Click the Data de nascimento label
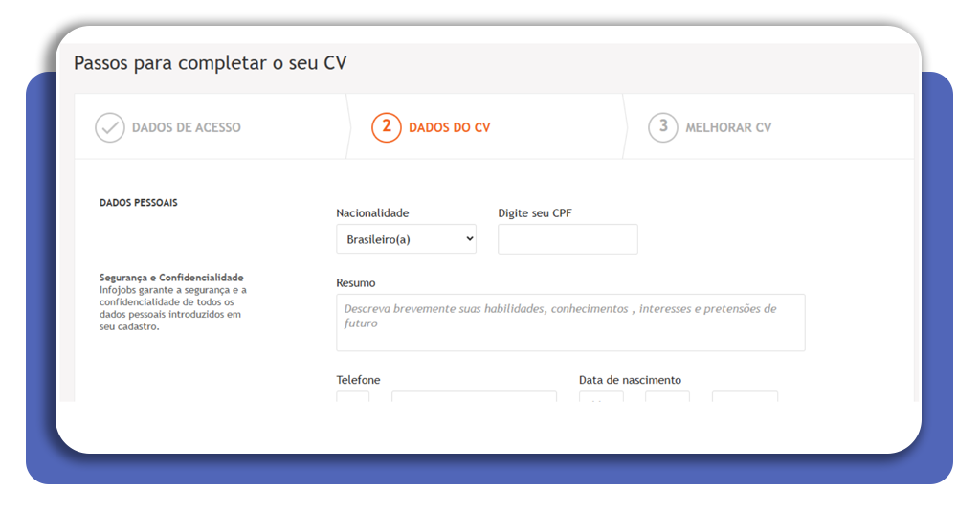Viewport: 980px width, 513px height. [x=630, y=380]
